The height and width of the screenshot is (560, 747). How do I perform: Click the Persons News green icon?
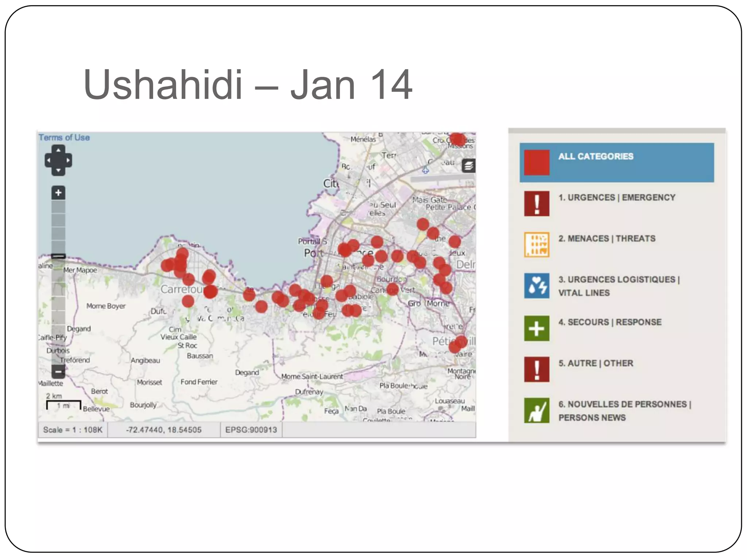pos(537,410)
